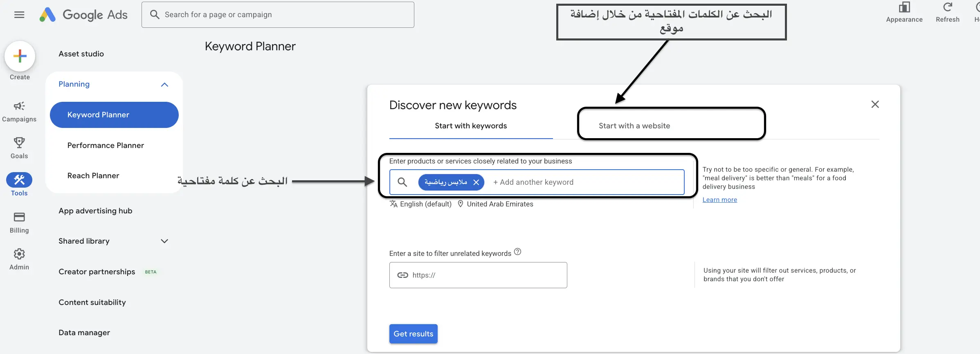Open Shared library
This screenshot has width=980, height=354.
pyautogui.click(x=84, y=241)
